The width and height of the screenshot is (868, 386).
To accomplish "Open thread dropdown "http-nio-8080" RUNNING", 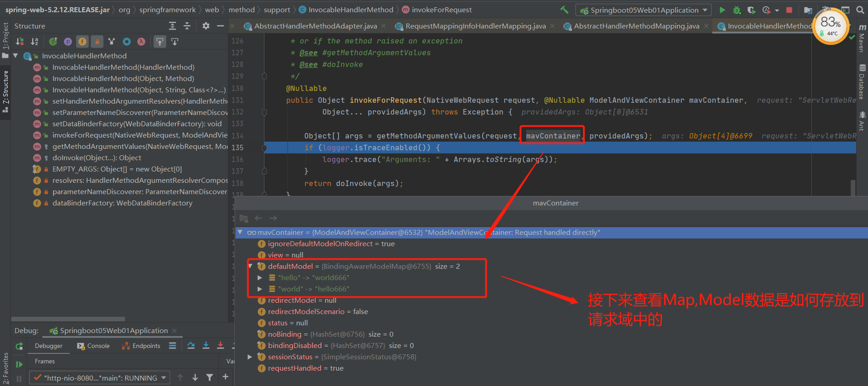I will [x=100, y=378].
